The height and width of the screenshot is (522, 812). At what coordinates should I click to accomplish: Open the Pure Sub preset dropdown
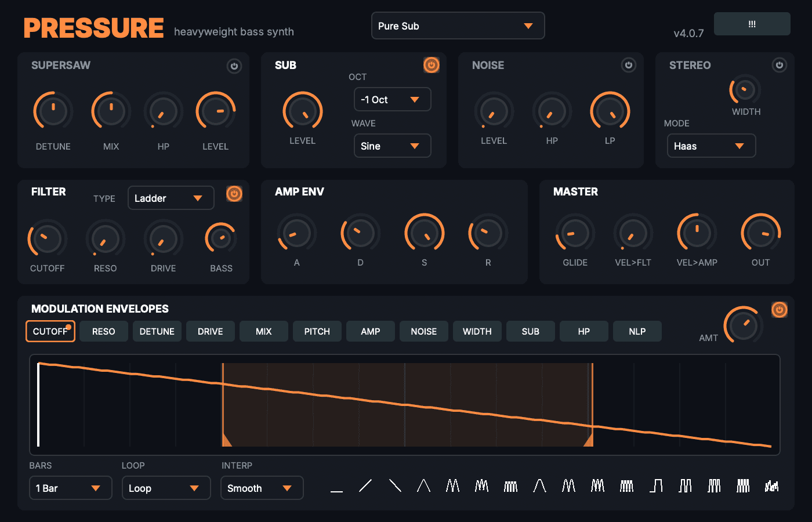pos(458,26)
